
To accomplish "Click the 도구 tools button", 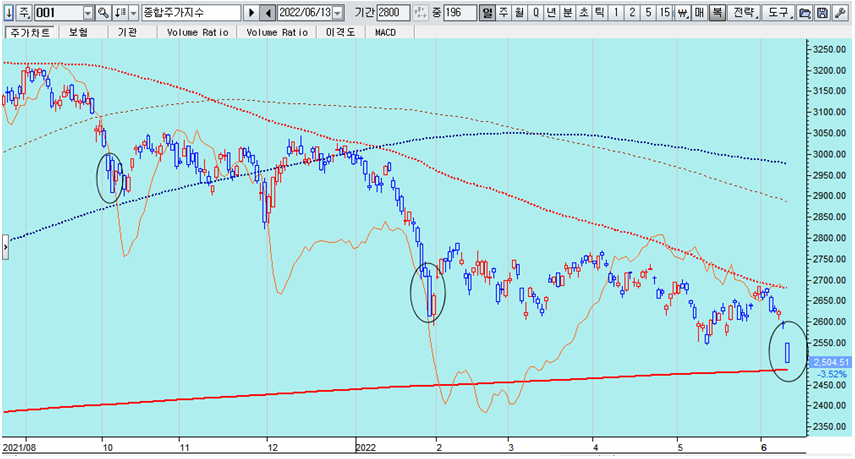I will tap(780, 13).
